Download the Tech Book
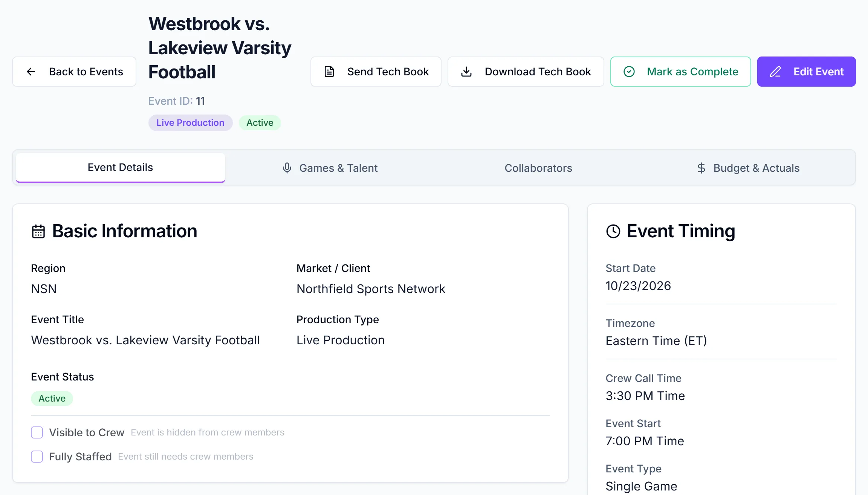868x495 pixels. pyautogui.click(x=526, y=72)
